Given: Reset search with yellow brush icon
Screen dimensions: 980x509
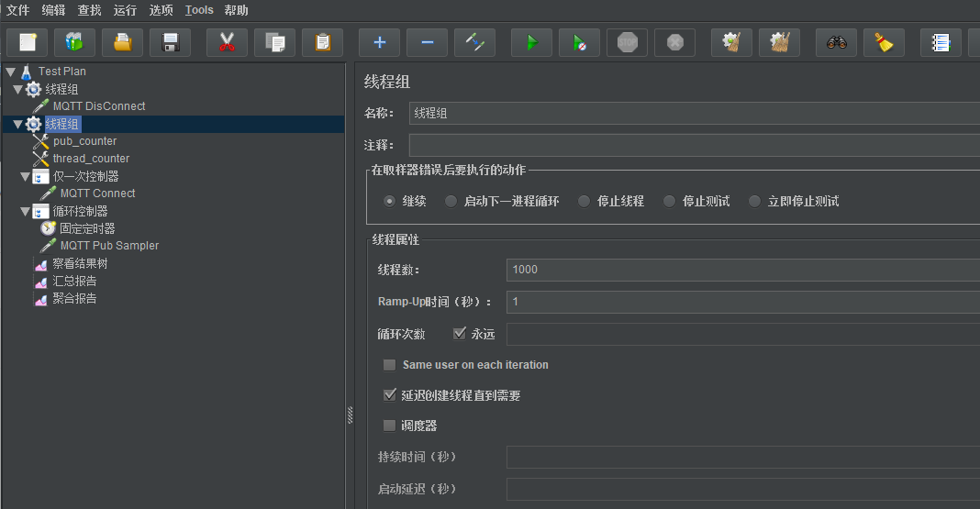Looking at the screenshot, I should 884,42.
